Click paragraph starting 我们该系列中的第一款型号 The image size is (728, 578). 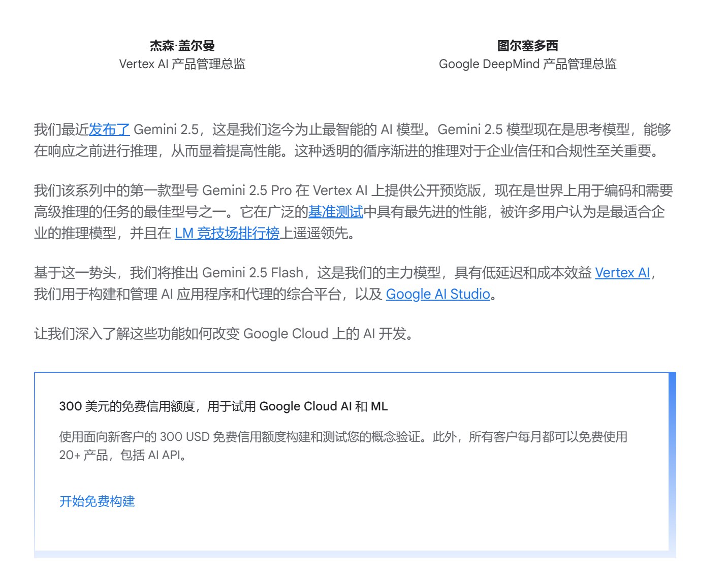click(x=354, y=212)
